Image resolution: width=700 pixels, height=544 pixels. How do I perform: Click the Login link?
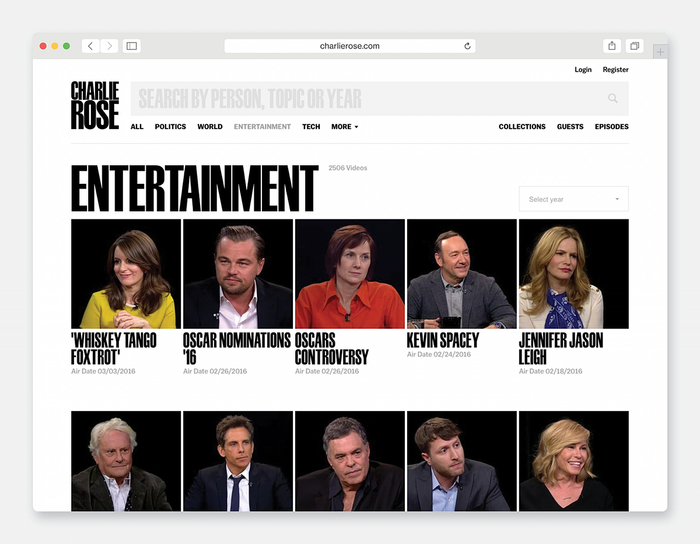pos(583,70)
